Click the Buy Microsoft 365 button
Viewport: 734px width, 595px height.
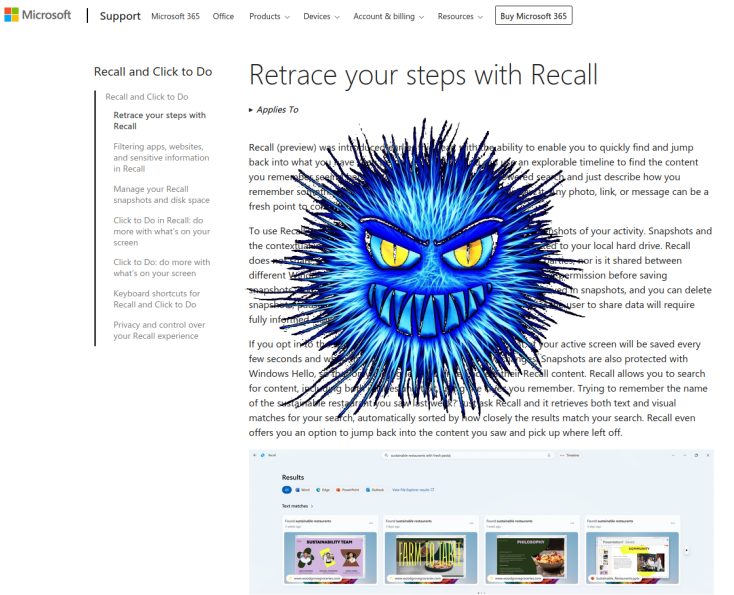(x=533, y=16)
